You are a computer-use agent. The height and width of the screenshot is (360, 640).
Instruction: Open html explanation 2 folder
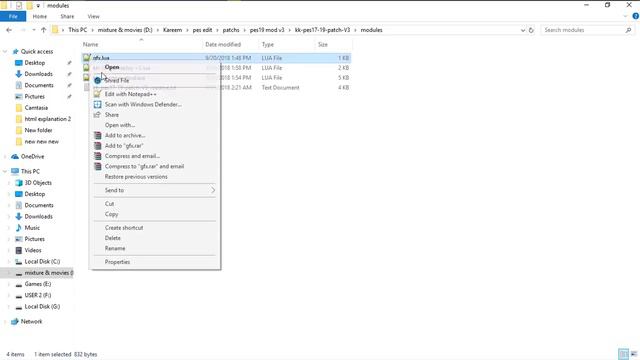pos(47,119)
